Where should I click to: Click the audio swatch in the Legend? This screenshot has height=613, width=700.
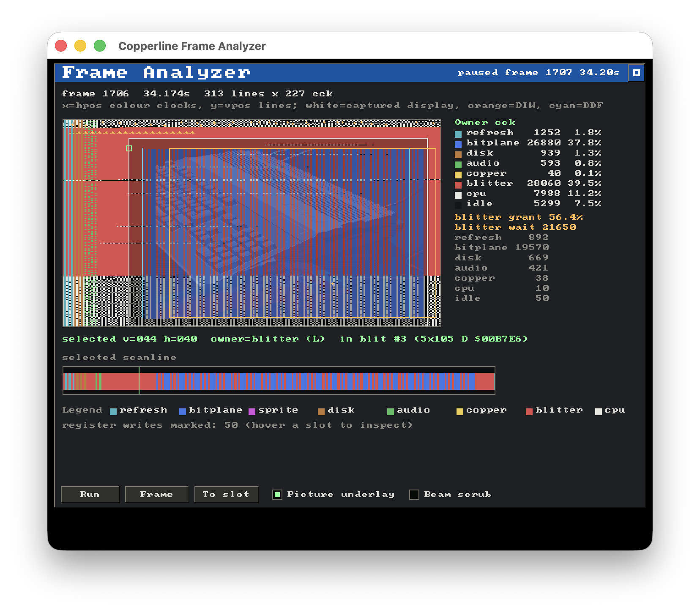391,411
